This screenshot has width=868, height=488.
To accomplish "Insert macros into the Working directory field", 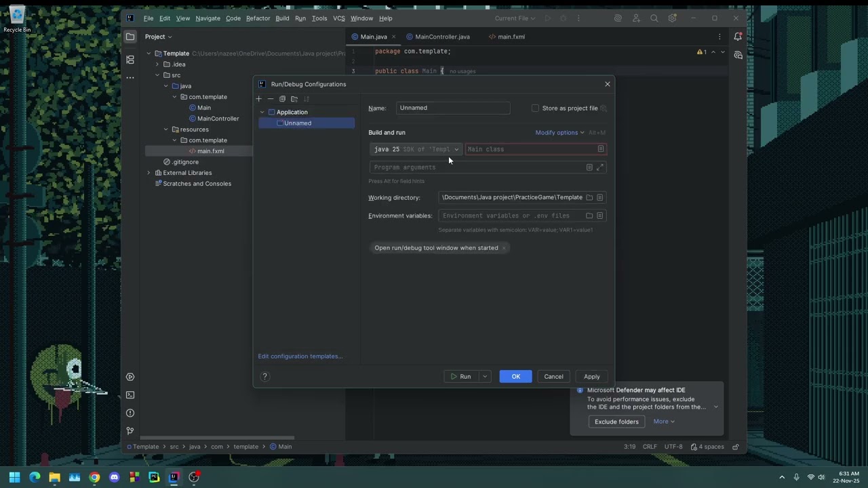I will point(600,197).
